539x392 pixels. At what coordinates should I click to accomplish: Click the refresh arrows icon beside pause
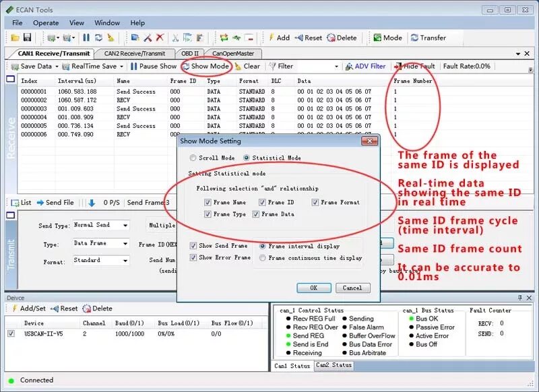(x=98, y=38)
